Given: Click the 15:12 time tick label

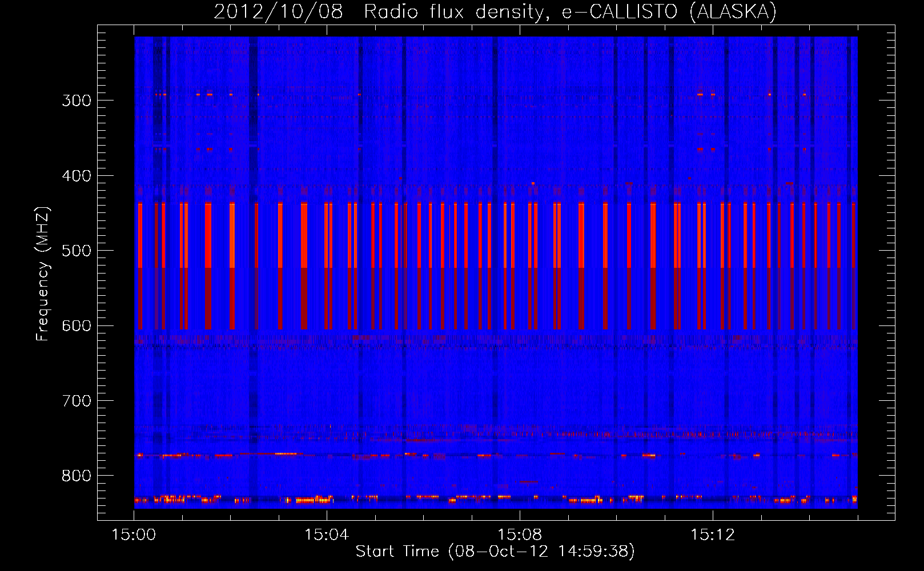Looking at the screenshot, I should coord(713,535).
